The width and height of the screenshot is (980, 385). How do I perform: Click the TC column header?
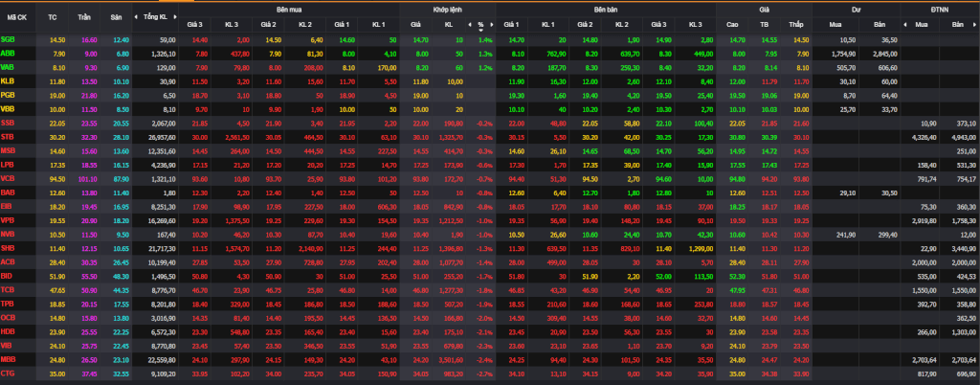[53, 17]
